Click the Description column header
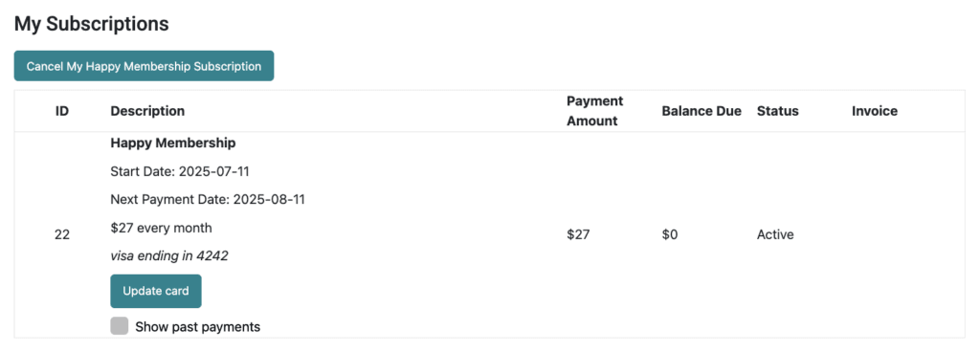 click(x=147, y=111)
